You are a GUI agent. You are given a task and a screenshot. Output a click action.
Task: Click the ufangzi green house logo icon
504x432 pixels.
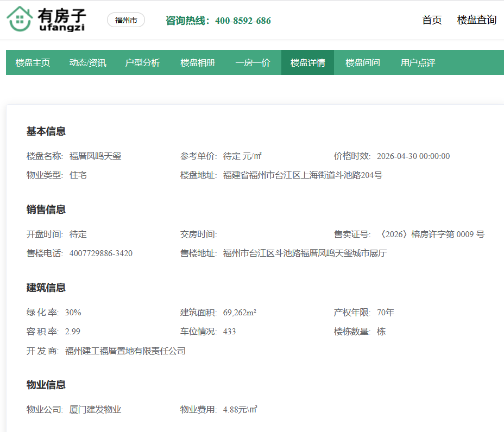click(x=20, y=20)
